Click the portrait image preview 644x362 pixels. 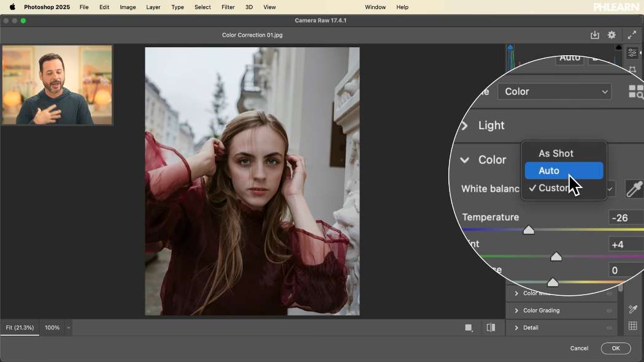pos(252,181)
